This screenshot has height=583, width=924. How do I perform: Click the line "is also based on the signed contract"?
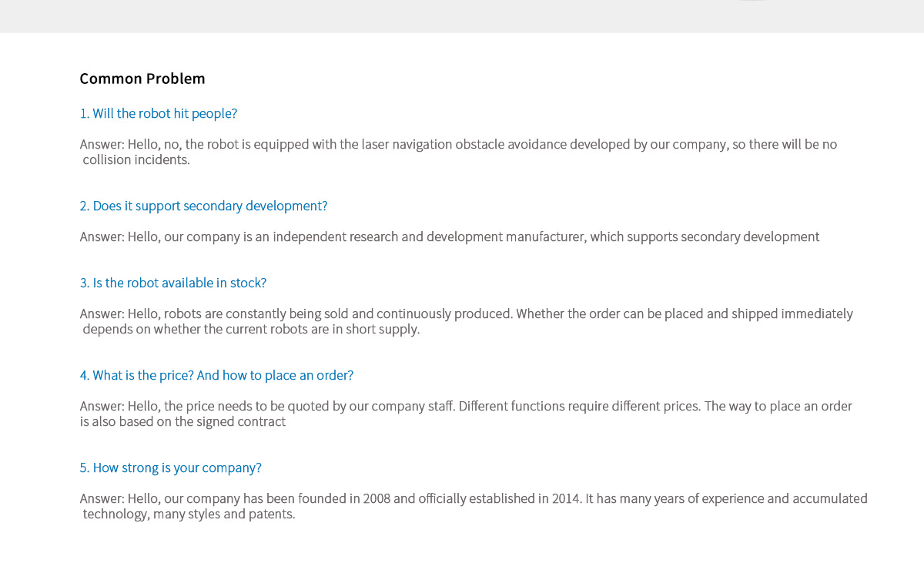183,422
